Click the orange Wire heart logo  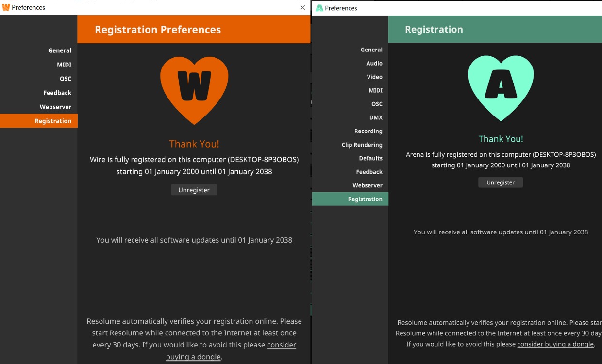click(x=194, y=89)
